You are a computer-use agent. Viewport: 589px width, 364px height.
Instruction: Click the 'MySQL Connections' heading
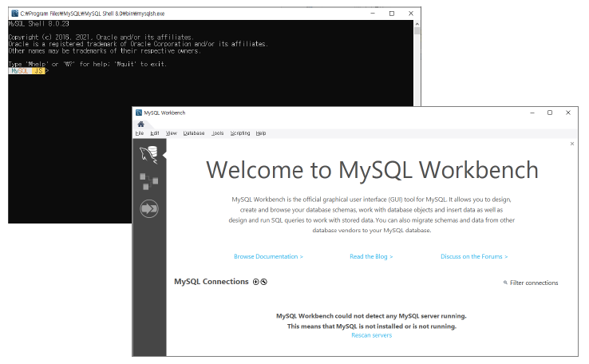(211, 281)
